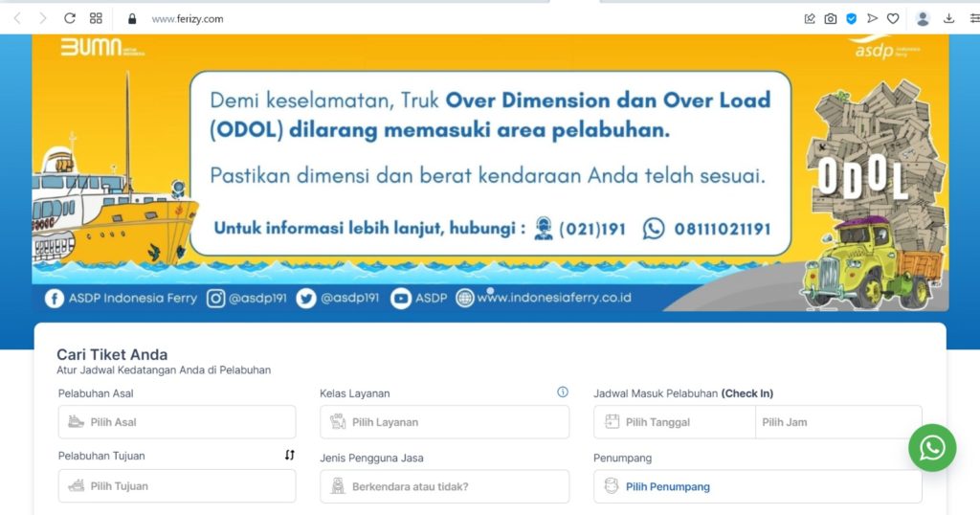Click the globe icon beside www.indonesiaferry.co.id
Image resolution: width=980 pixels, height=515 pixels.
tap(465, 298)
